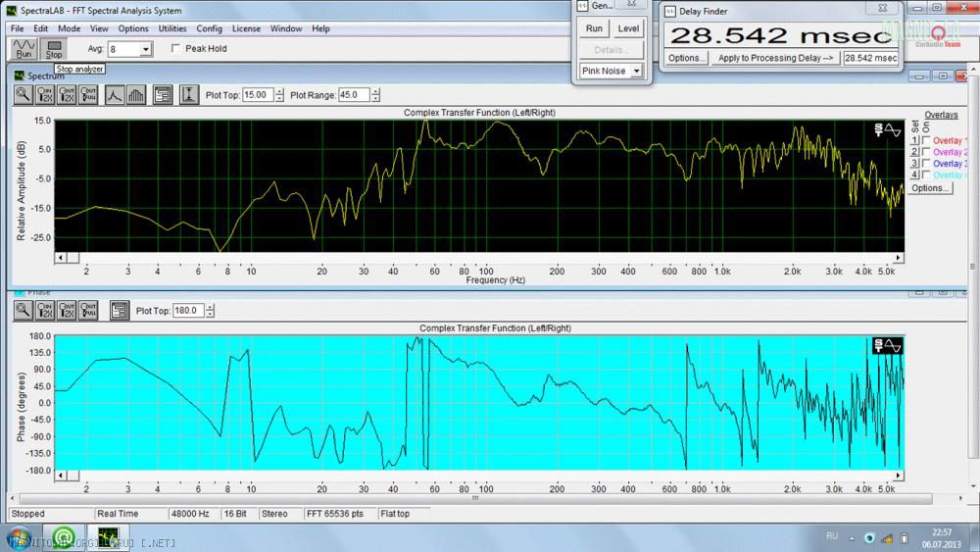
Task: Open the Utilities menu
Action: 171,28
